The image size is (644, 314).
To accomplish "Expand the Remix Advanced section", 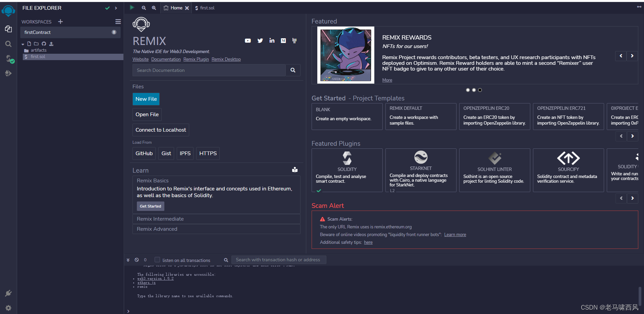I will 216,229.
